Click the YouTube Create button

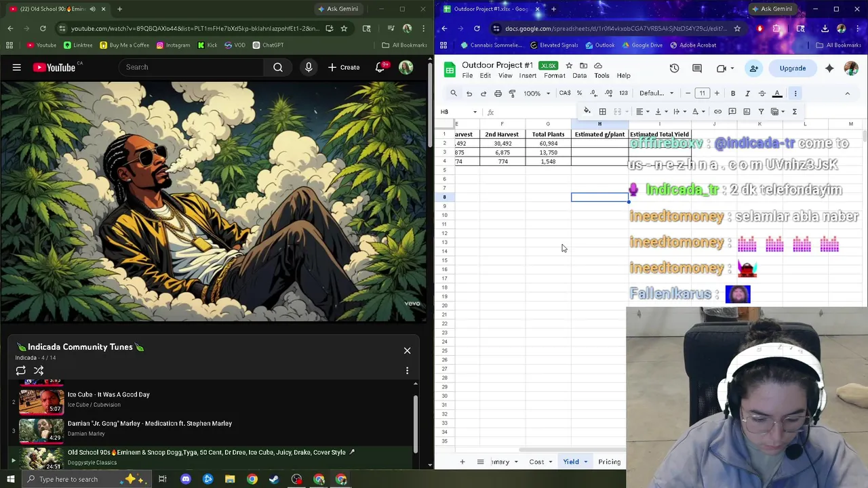point(344,67)
